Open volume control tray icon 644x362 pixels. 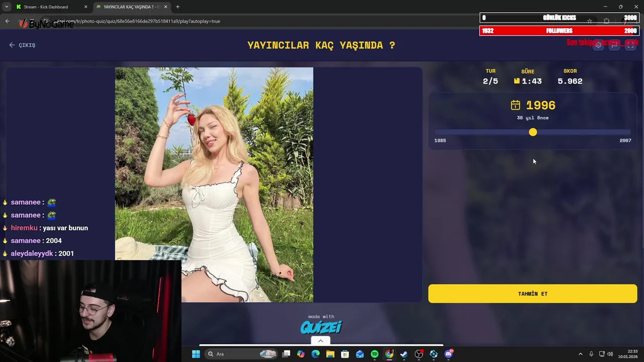[610, 354]
